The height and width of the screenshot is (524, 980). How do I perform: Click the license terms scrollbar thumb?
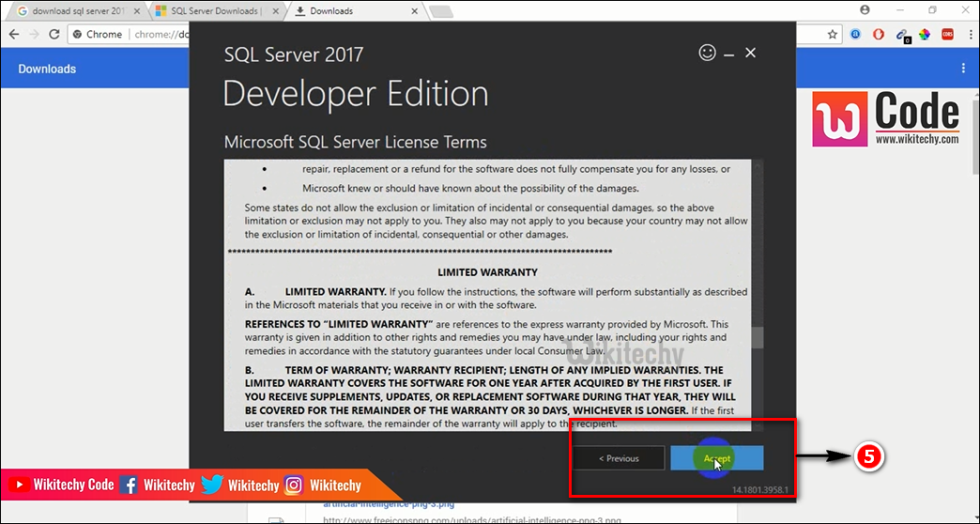point(758,338)
